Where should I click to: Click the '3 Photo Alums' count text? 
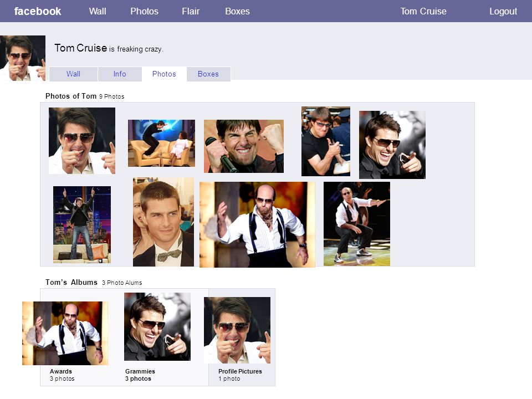click(122, 283)
